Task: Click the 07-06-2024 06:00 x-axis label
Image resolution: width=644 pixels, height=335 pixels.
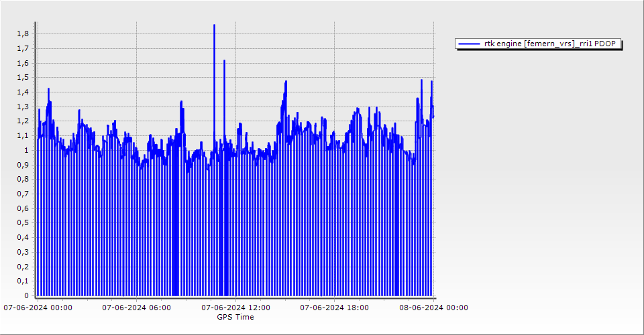Action: click(x=136, y=308)
